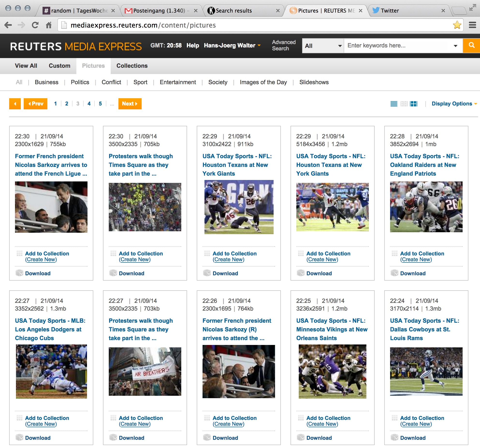Click download icon under Sarkozy arrives photo
This screenshot has width=480, height=448.
(x=19, y=273)
